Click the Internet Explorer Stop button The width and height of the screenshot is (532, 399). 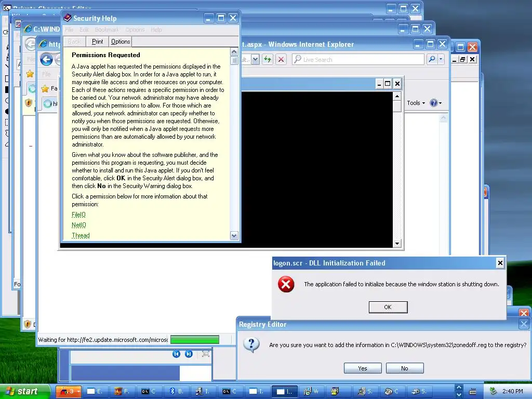tap(281, 59)
